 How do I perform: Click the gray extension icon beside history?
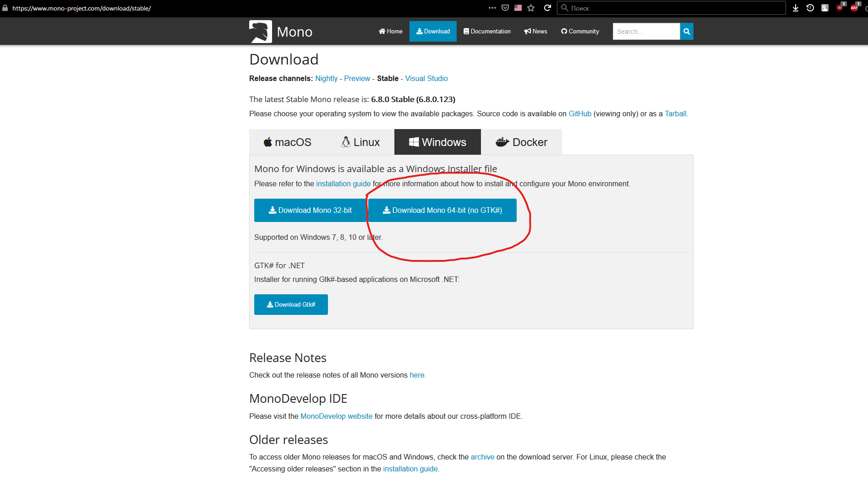(825, 8)
